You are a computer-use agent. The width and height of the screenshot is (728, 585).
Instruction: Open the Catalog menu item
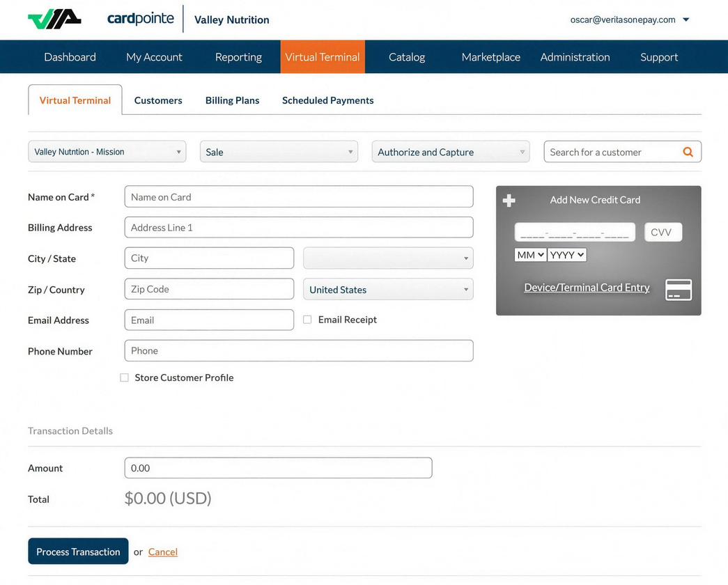click(407, 57)
